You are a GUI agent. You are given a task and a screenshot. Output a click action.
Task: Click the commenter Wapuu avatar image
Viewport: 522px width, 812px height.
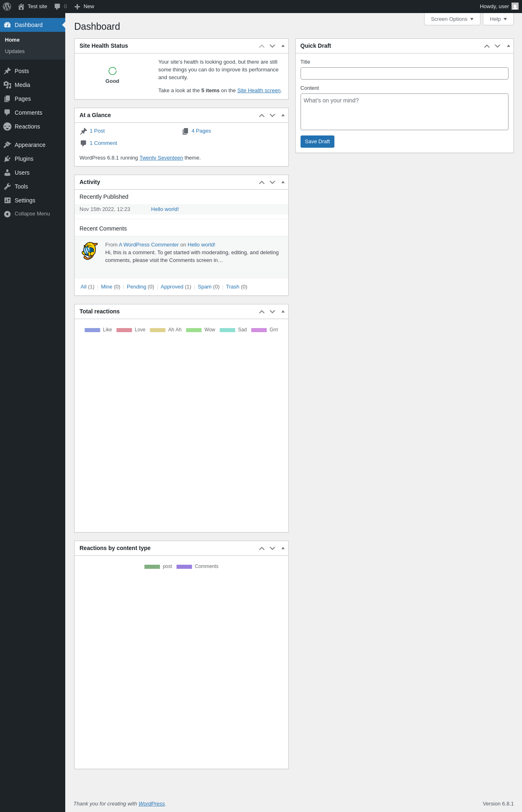coord(90,251)
